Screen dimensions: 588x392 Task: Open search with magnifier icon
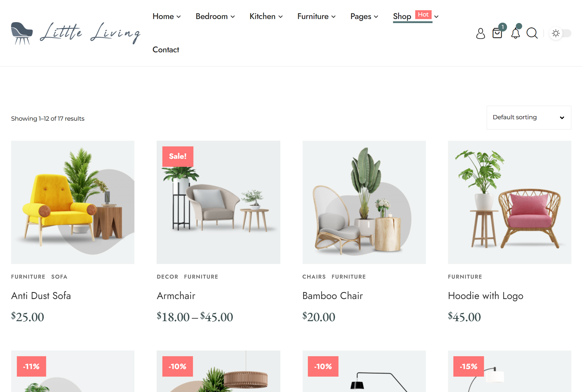[x=532, y=33]
